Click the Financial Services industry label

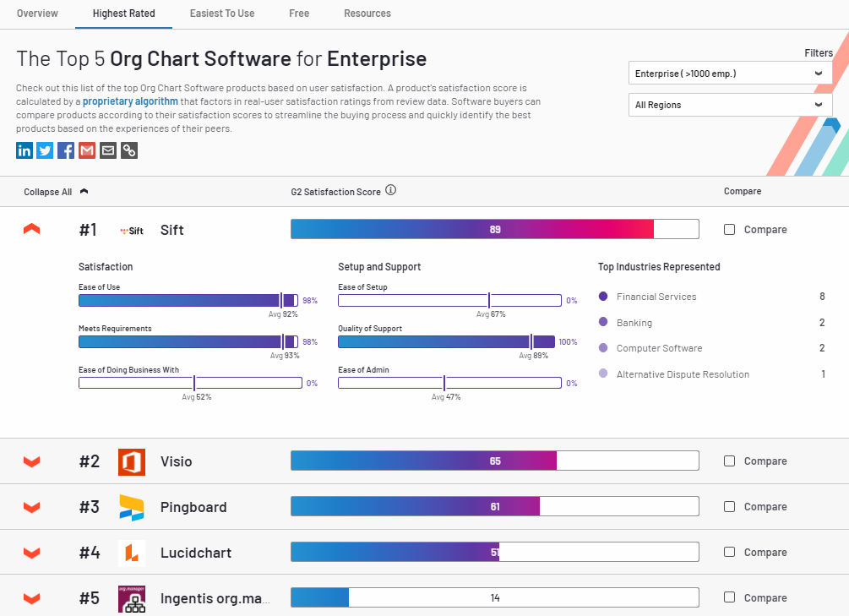[x=656, y=297]
